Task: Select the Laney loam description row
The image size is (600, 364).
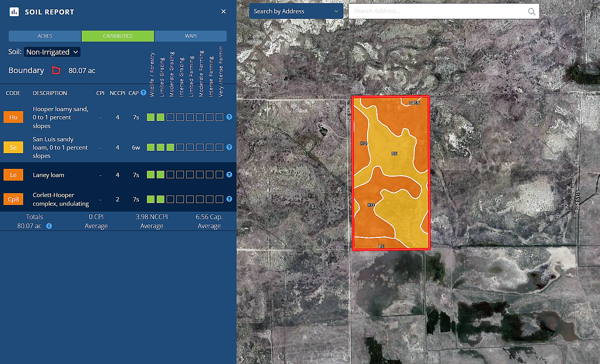Action: click(49, 175)
